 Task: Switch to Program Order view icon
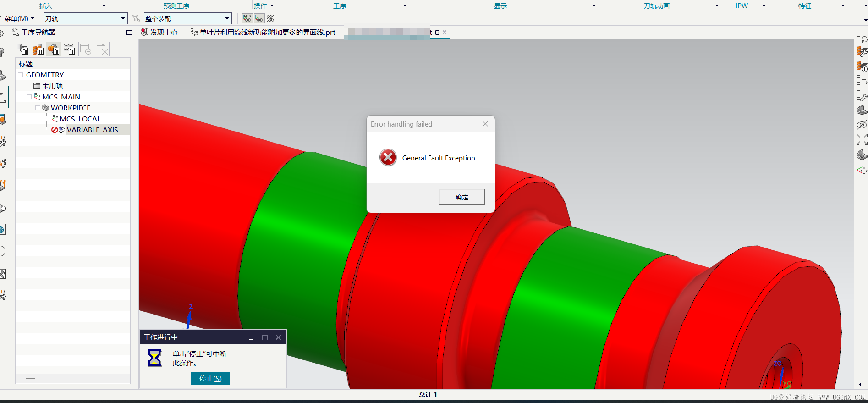click(x=22, y=49)
